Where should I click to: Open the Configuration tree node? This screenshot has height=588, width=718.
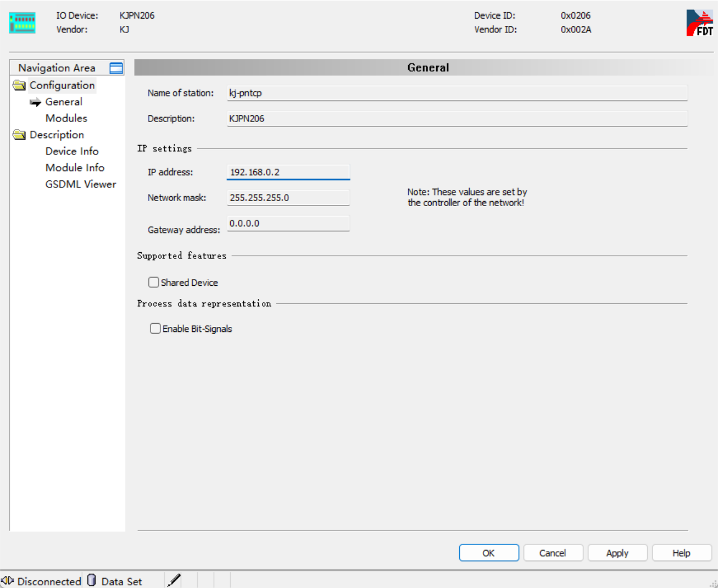tap(62, 85)
